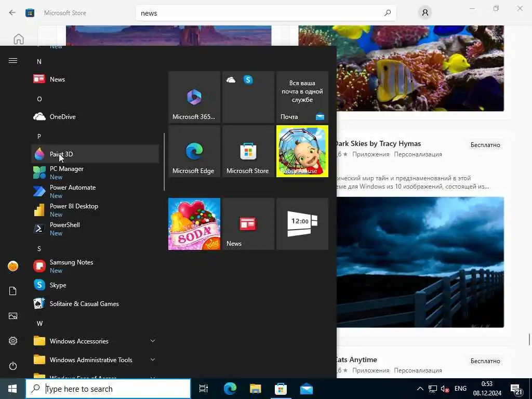Click the Skype icon in the tile folder
532x399 pixels.
point(248,79)
